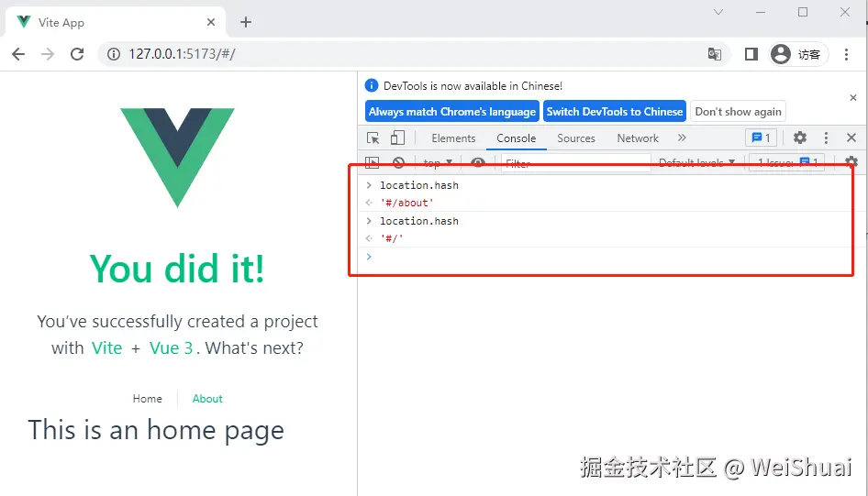
Task: Click Switch DevTools to Chinese button
Action: 615,112
